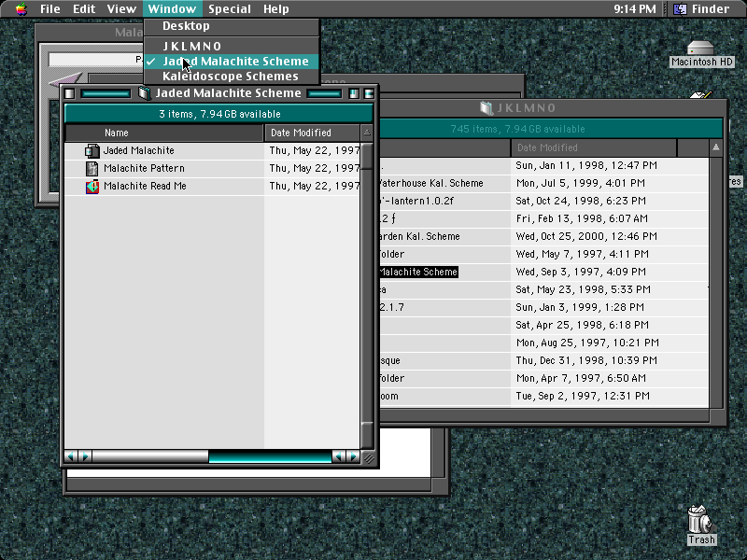Click the date Mon, Jul 5, 1999, 4:01 PM
Viewport: 747px width, 560px height.
coord(580,183)
